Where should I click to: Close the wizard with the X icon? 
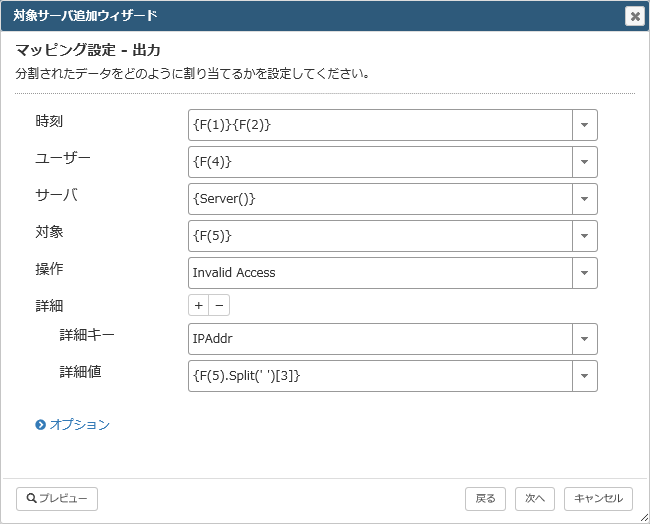pyautogui.click(x=635, y=16)
